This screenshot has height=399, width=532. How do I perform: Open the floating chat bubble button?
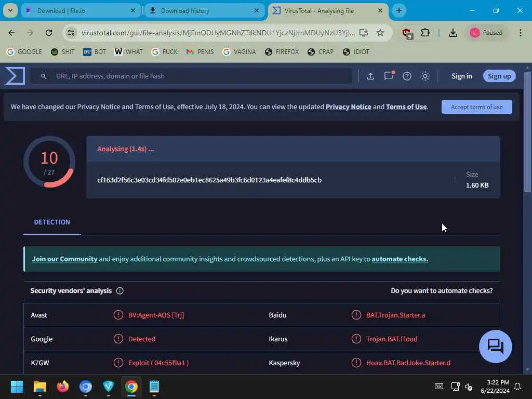tap(495, 347)
